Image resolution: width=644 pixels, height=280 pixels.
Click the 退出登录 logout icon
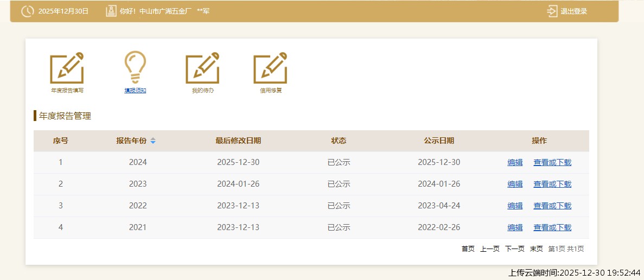point(552,11)
